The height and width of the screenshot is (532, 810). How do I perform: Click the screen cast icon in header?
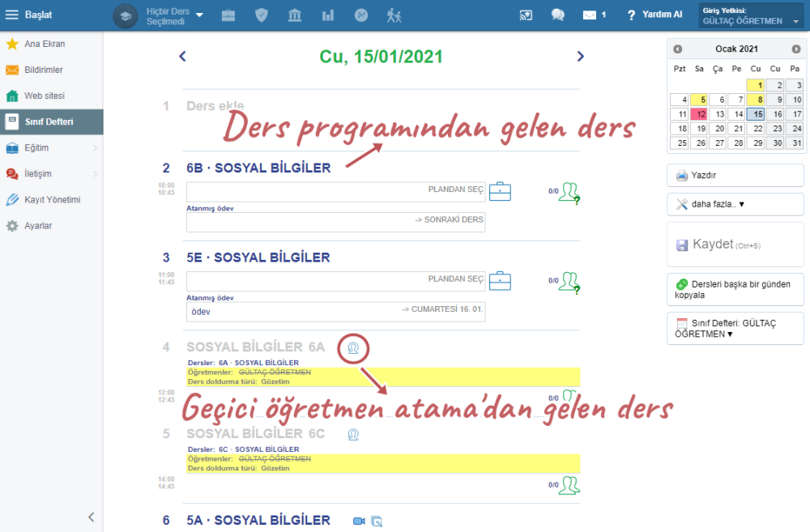click(x=526, y=15)
